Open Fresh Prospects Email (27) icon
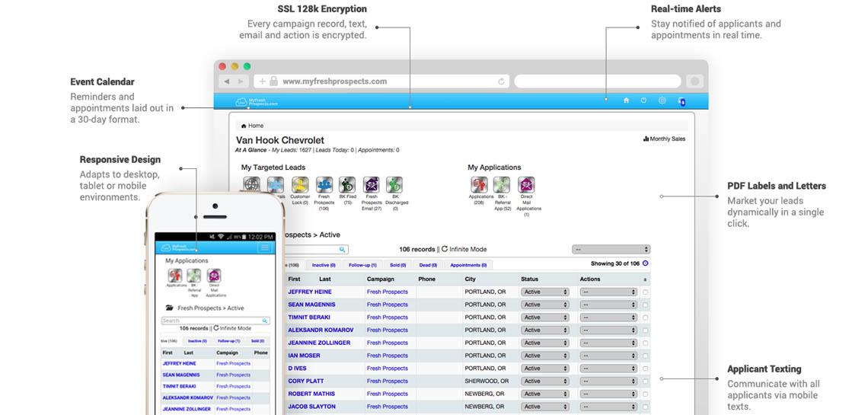868x415 pixels. 371,185
